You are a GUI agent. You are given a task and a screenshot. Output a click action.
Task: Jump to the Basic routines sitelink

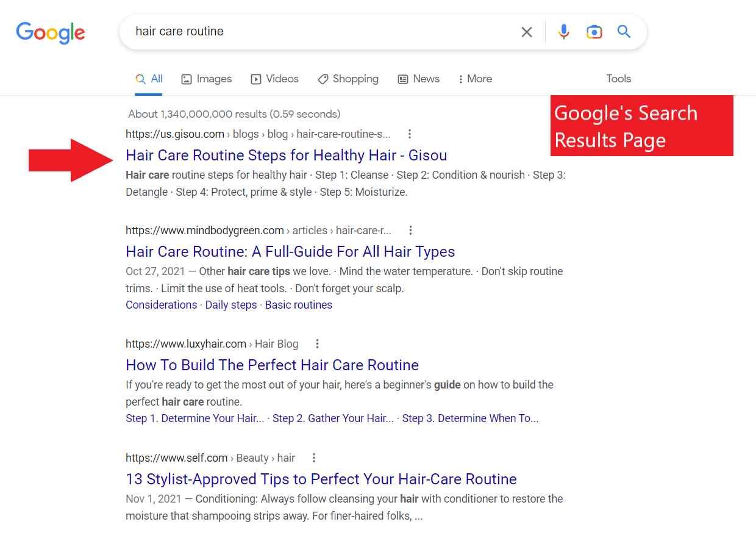tap(299, 305)
